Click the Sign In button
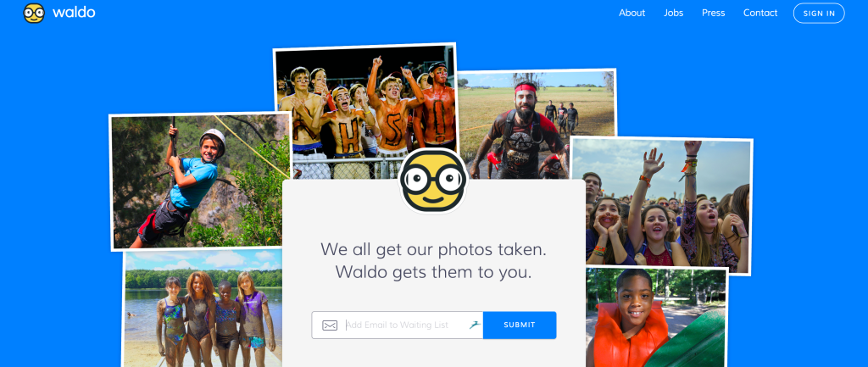The height and width of the screenshot is (367, 868). [x=819, y=14]
